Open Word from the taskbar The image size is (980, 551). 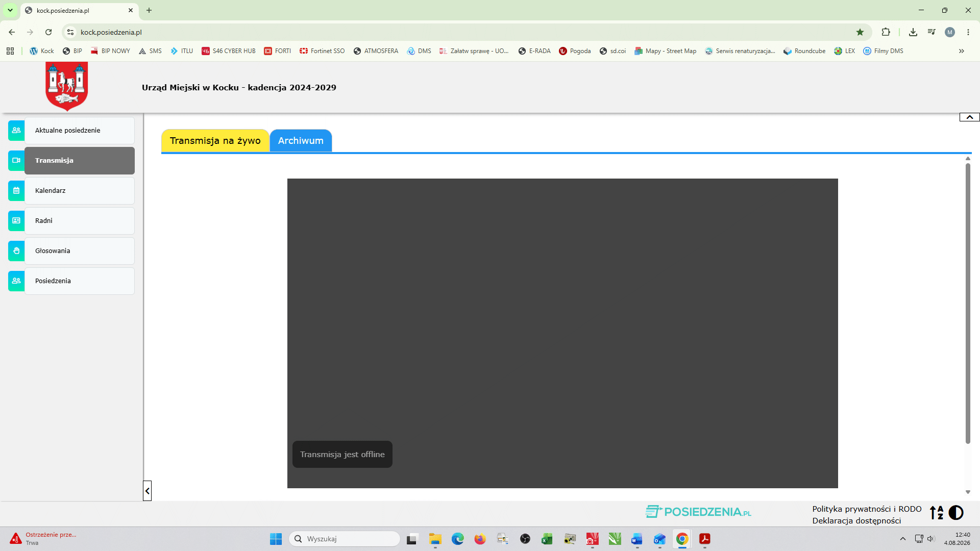[x=637, y=539]
